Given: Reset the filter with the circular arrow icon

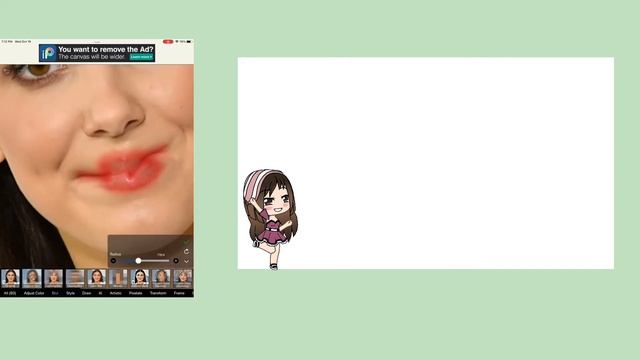Looking at the screenshot, I should (x=186, y=251).
